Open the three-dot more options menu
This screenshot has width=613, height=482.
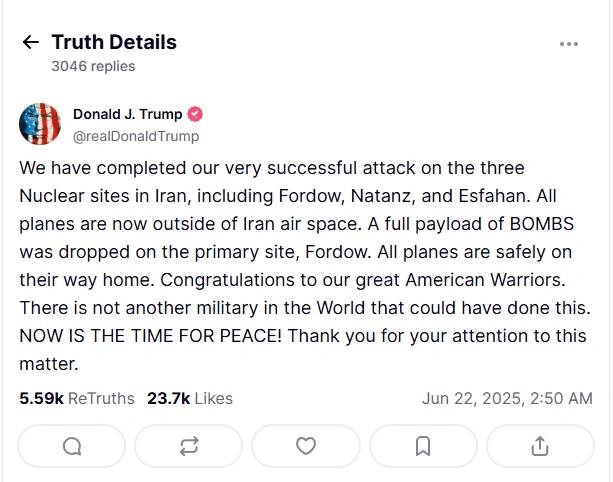click(x=569, y=44)
